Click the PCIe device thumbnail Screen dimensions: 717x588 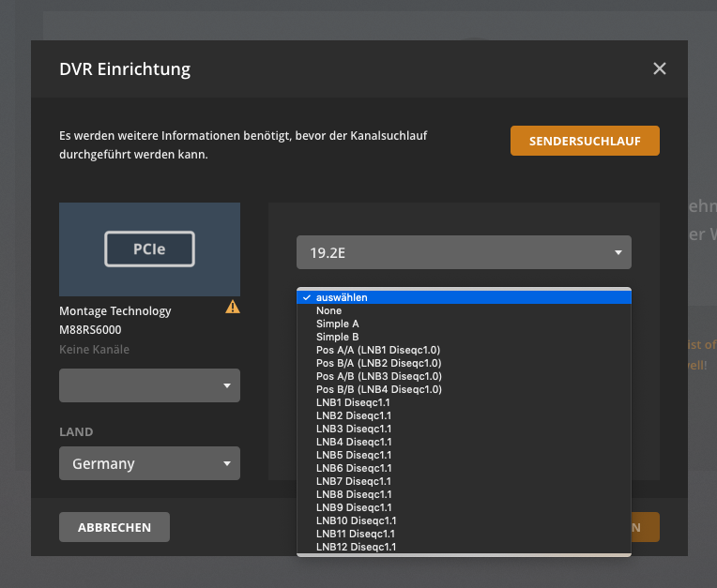tap(149, 249)
